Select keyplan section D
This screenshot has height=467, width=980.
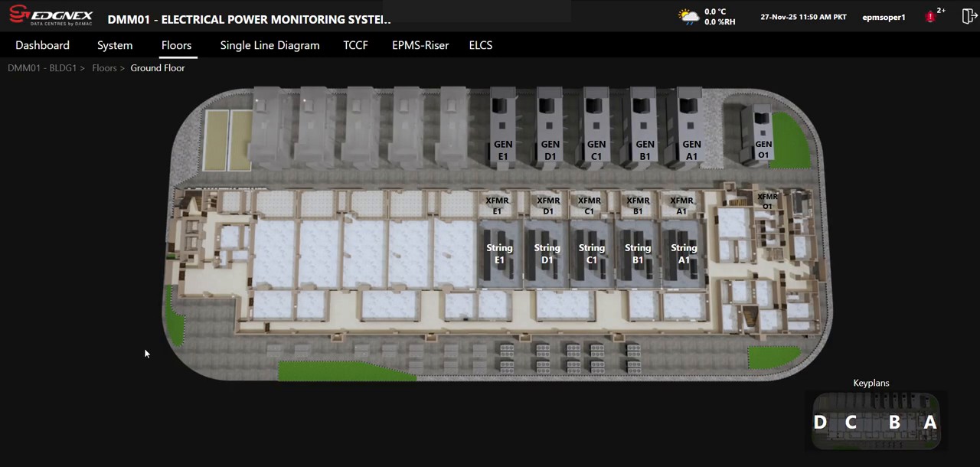[820, 422]
